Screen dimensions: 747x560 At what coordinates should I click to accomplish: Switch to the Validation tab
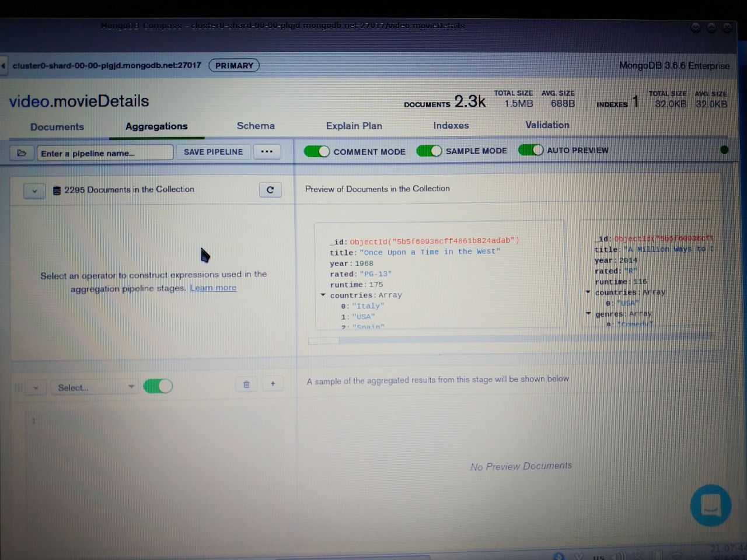[x=547, y=125]
